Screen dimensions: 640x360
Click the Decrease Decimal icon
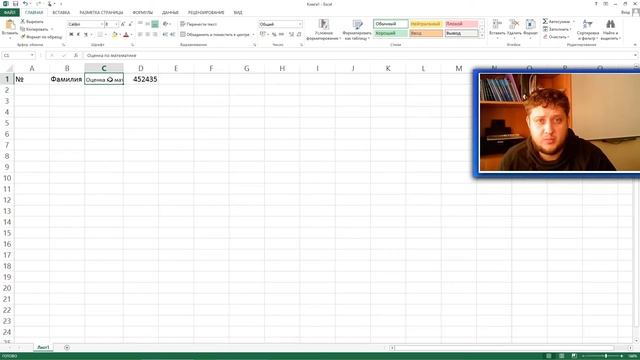(x=299, y=35)
